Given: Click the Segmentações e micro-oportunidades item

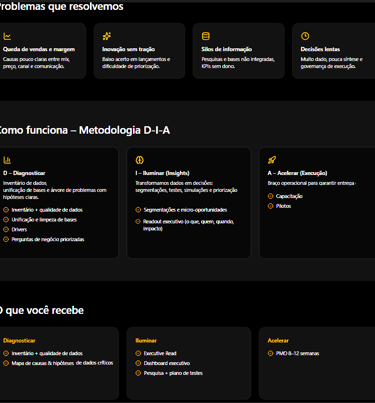Looking at the screenshot, I should click(181, 210).
